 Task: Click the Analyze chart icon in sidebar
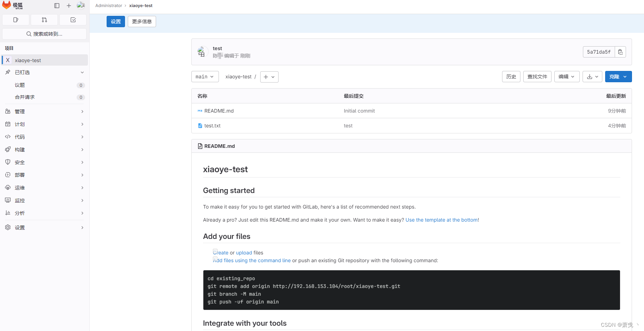click(x=8, y=213)
